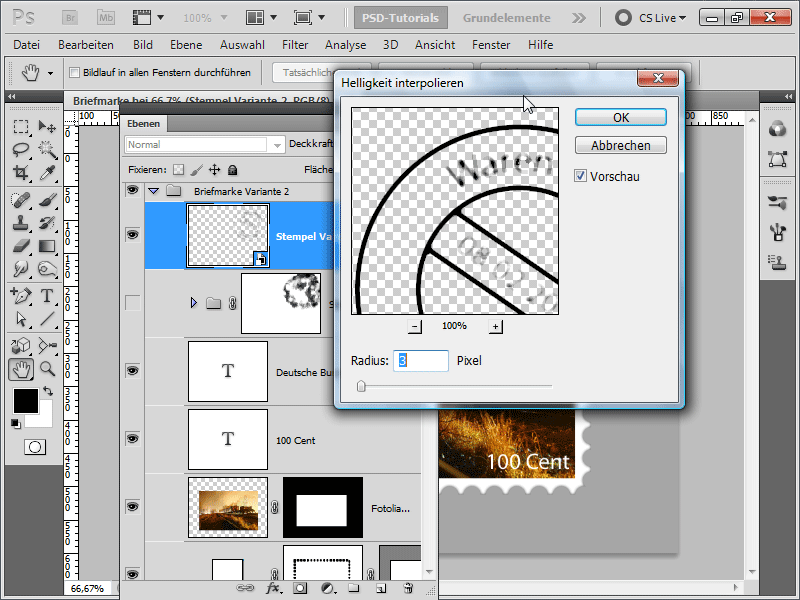The width and height of the screenshot is (800, 600).
Task: Click the Abbrechen button
Action: (x=621, y=145)
